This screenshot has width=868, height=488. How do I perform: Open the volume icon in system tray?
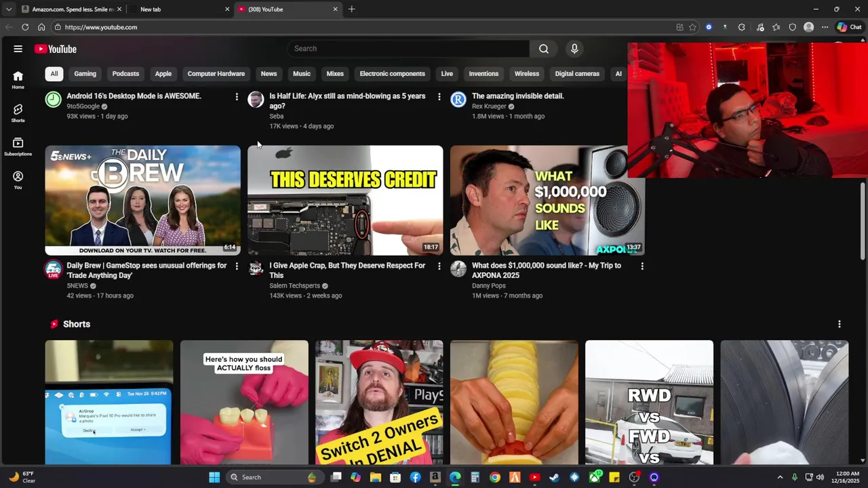(820, 477)
